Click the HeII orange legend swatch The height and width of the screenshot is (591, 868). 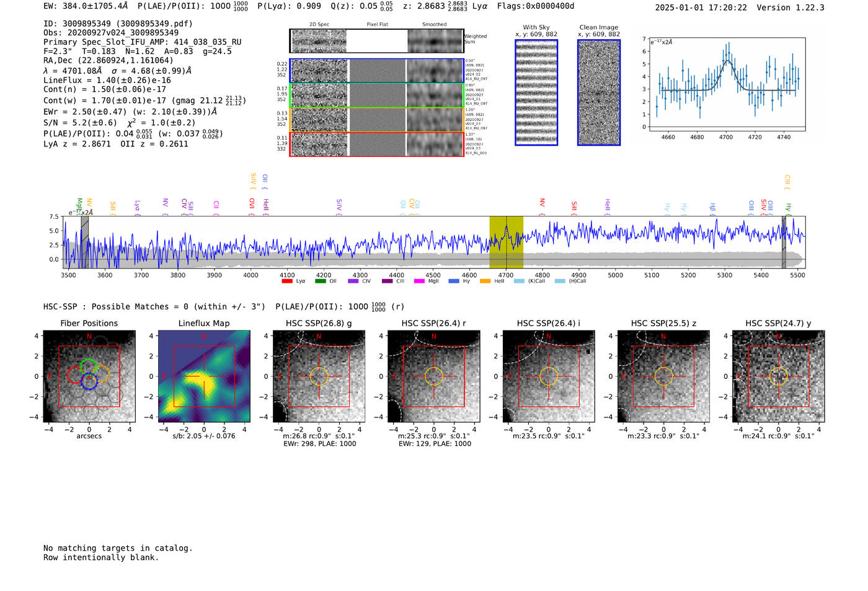tap(485, 281)
